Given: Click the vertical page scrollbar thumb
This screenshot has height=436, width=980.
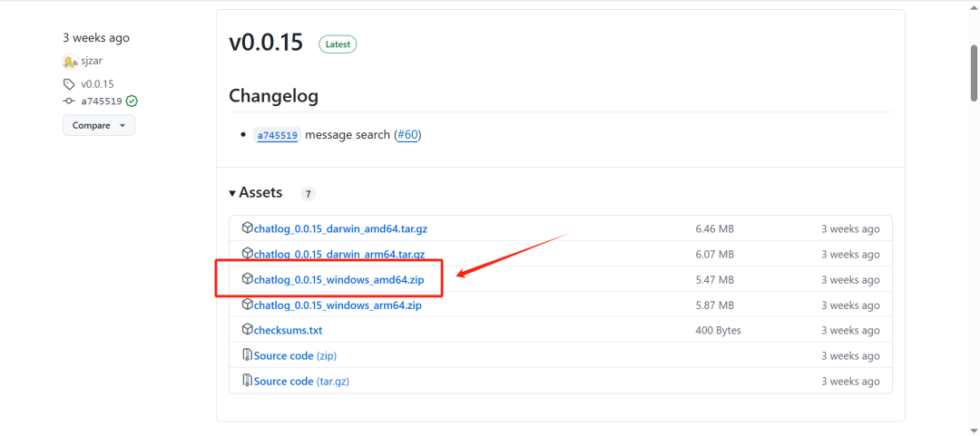Looking at the screenshot, I should click(x=974, y=72).
